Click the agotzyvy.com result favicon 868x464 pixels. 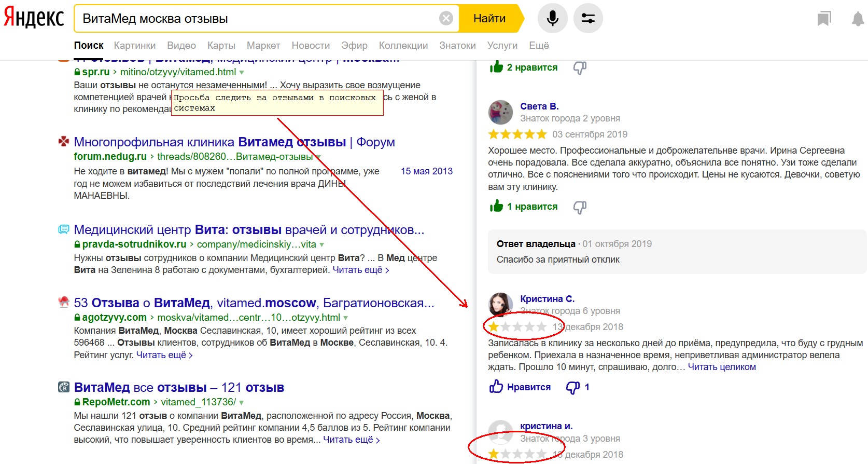pos(63,303)
